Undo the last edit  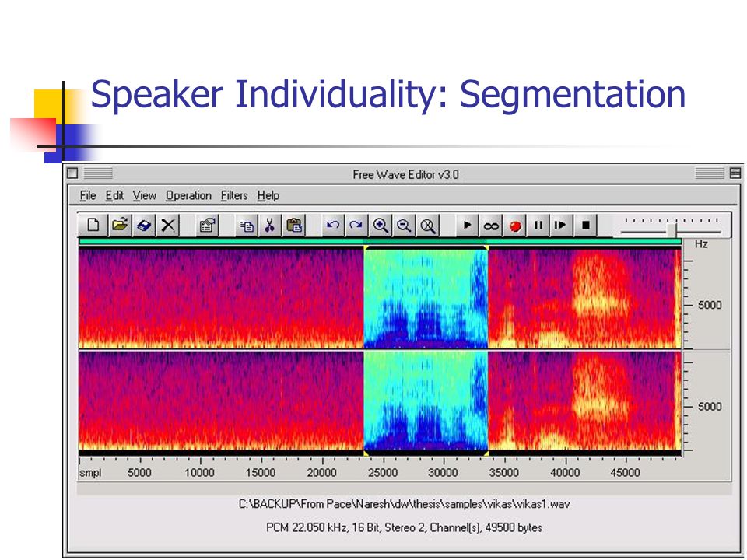332,225
